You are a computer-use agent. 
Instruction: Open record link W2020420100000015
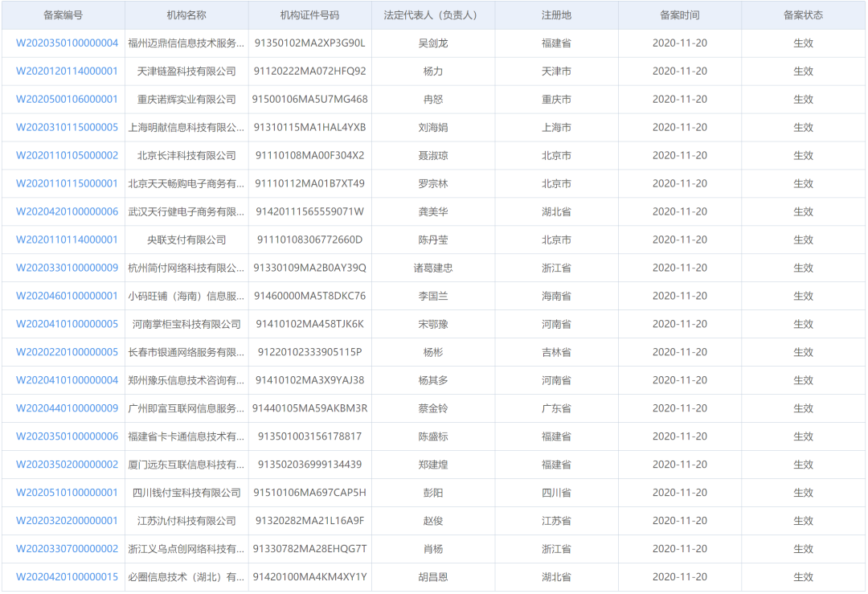click(x=67, y=577)
